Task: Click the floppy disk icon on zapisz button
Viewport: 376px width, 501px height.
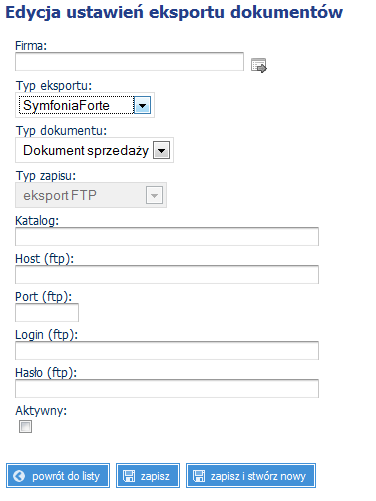Action: coord(129,476)
